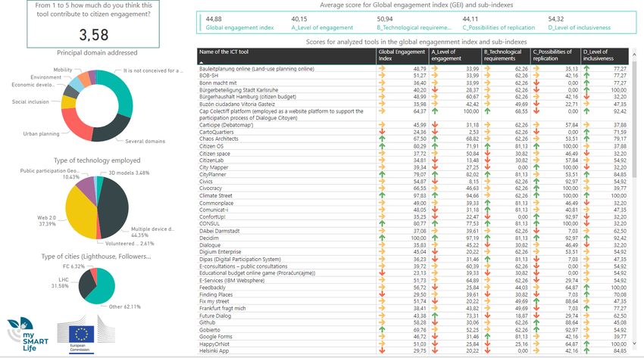The image size is (644, 358).
Task: Sort by Global Engagement Index column header
Action: 402,55
